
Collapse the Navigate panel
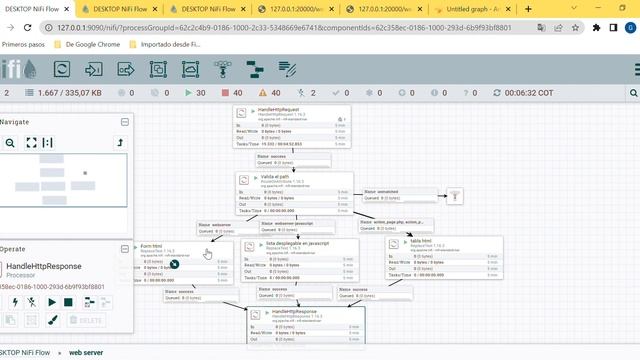125,122
